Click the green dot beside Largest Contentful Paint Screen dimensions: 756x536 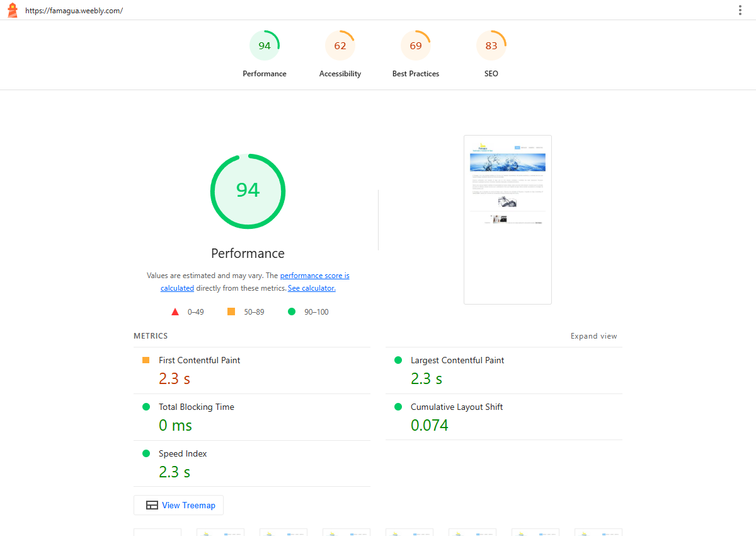click(x=398, y=360)
